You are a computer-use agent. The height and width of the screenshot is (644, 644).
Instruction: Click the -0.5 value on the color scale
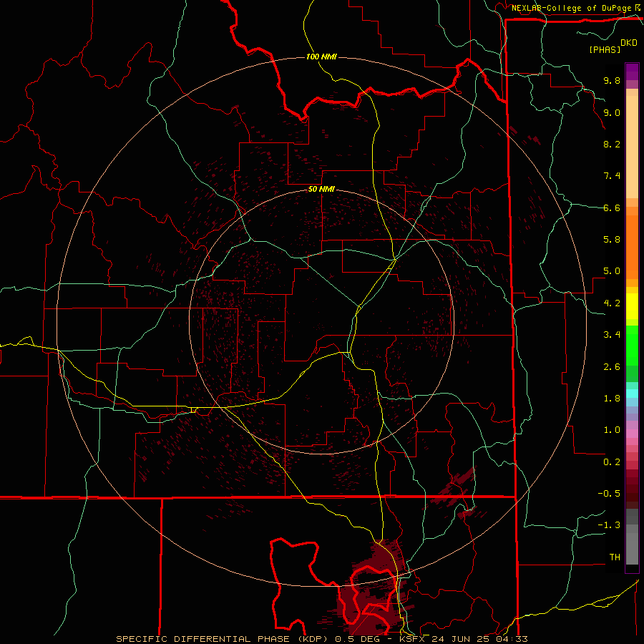tap(609, 494)
